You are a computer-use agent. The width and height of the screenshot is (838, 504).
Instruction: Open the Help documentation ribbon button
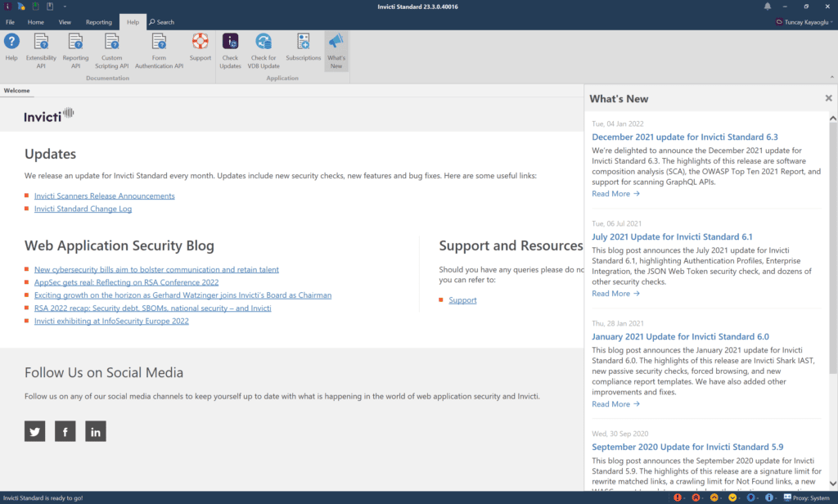(11, 47)
